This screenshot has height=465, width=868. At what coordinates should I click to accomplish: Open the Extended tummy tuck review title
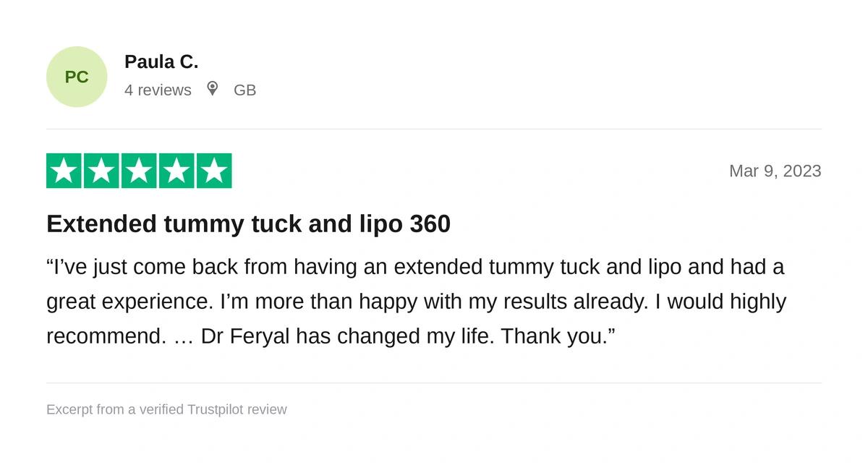(248, 224)
